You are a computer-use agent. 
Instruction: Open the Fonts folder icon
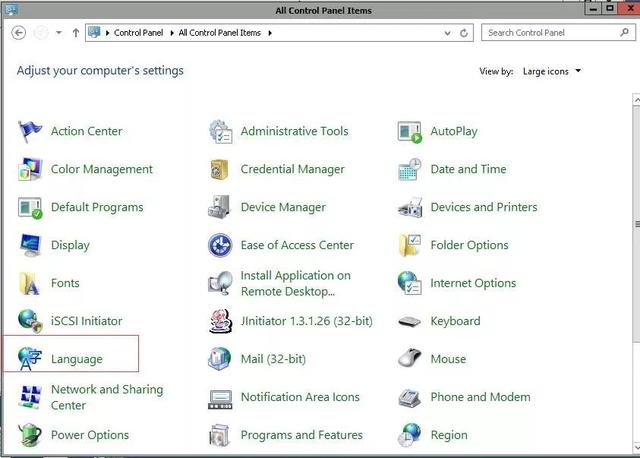point(29,283)
